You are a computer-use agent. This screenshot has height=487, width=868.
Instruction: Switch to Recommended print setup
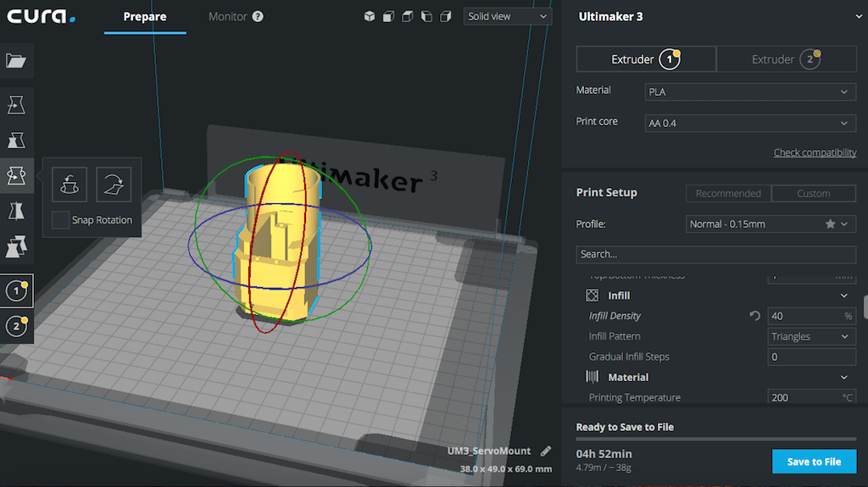728,193
